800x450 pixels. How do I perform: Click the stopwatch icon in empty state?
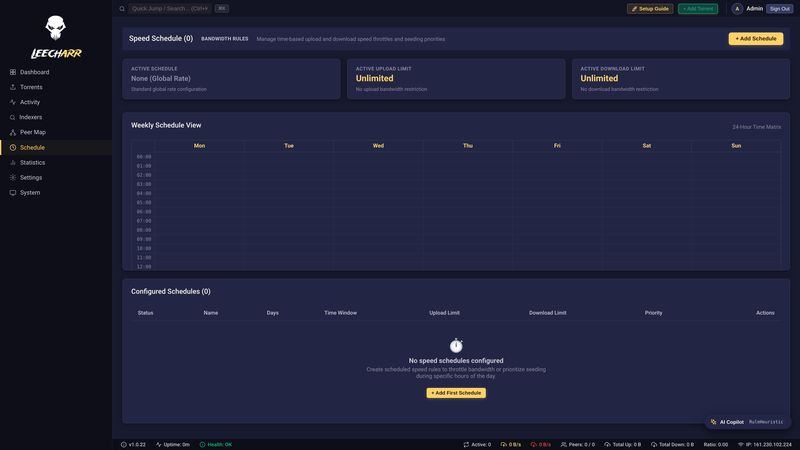click(456, 345)
